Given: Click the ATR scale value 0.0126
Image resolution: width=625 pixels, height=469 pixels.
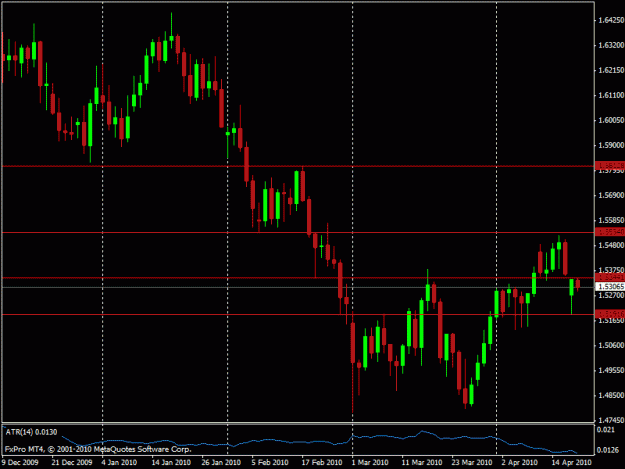Looking at the screenshot, I should pyautogui.click(x=607, y=450).
